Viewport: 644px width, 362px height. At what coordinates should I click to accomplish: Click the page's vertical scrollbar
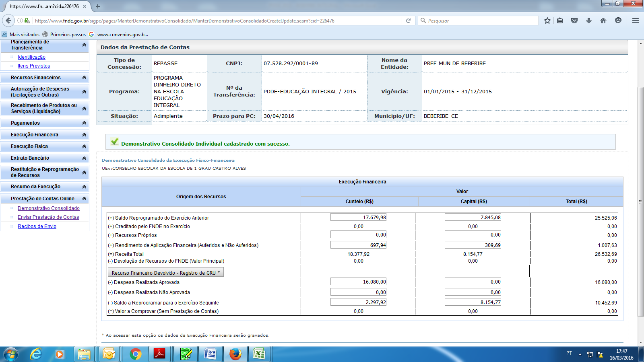(641, 201)
